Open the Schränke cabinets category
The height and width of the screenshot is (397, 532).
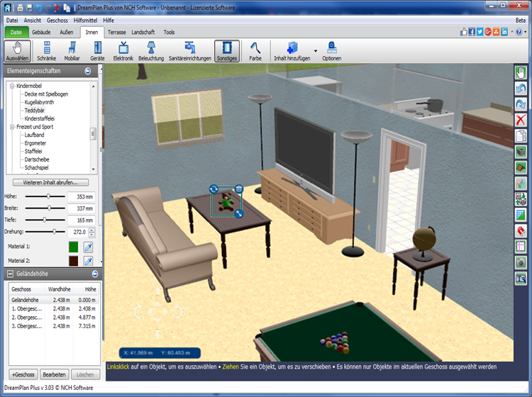point(47,51)
